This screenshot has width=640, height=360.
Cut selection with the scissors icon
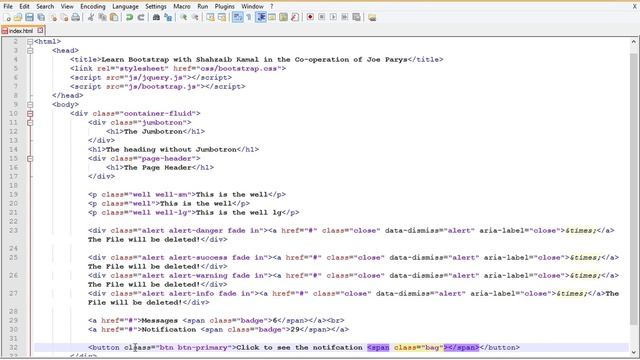click(91, 17)
